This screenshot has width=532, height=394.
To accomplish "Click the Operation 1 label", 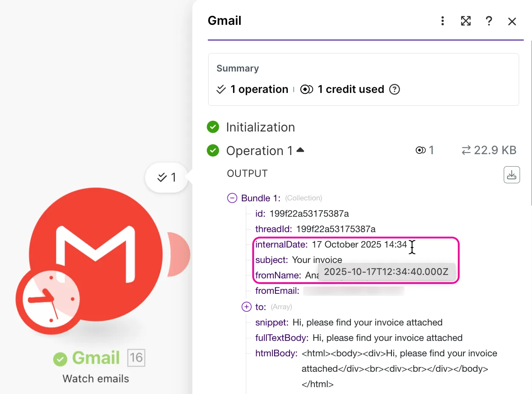I will point(260,151).
